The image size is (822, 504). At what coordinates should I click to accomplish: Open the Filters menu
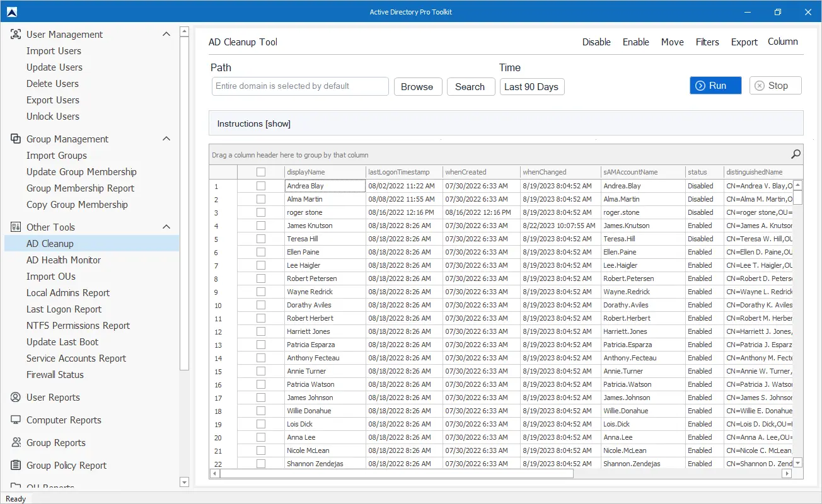coord(707,42)
